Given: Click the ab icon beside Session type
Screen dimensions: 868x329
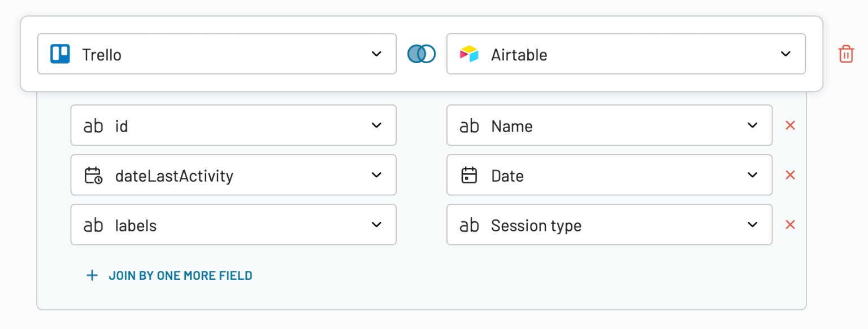Looking at the screenshot, I should (469, 225).
